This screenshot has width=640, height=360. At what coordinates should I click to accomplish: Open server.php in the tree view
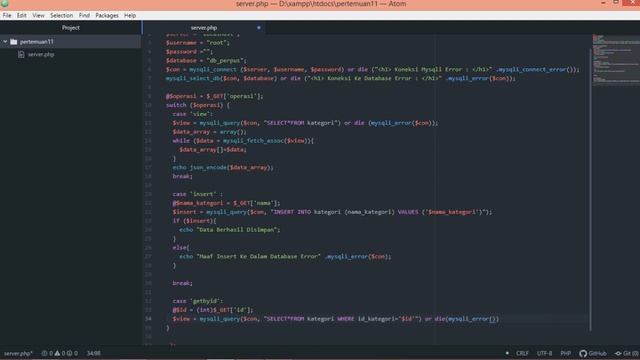click(41, 54)
